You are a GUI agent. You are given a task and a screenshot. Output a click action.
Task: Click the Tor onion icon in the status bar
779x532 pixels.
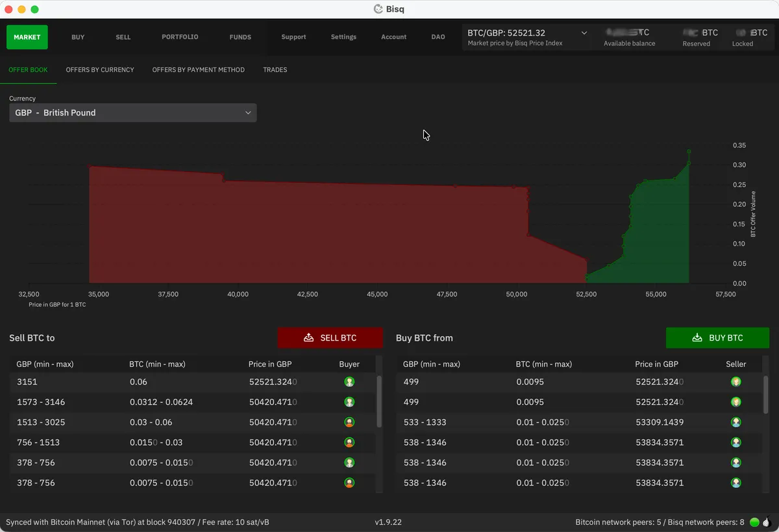[766, 522]
